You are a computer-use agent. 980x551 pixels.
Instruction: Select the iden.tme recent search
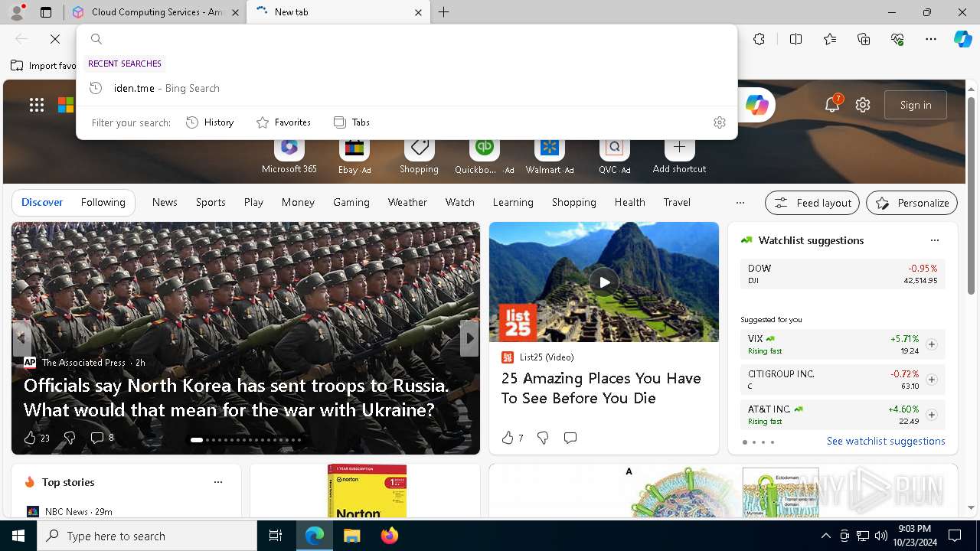407,88
